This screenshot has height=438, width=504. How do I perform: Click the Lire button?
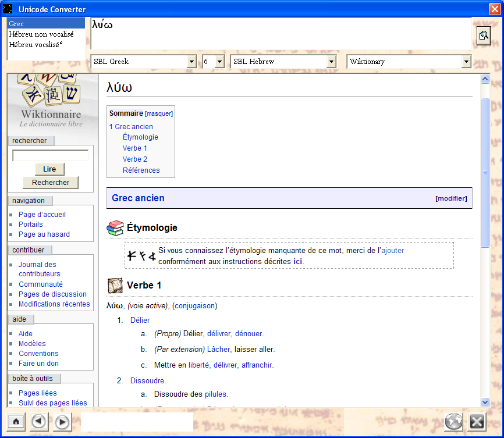[49, 169]
